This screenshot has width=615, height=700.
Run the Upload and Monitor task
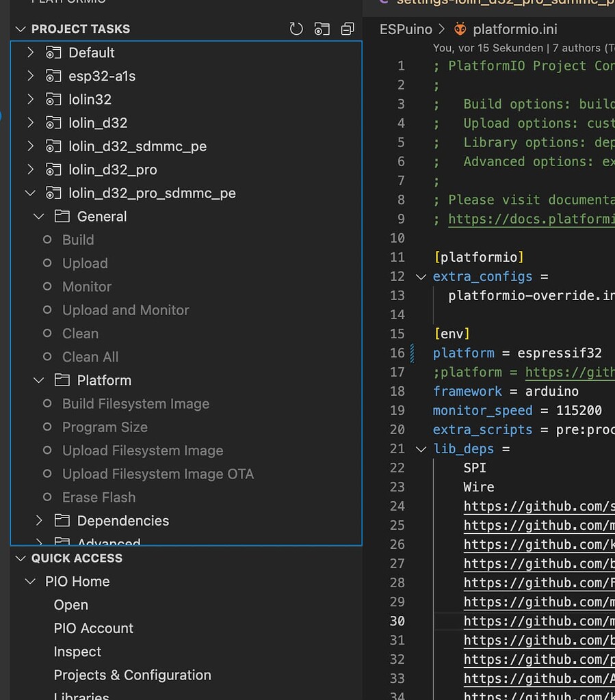click(125, 310)
